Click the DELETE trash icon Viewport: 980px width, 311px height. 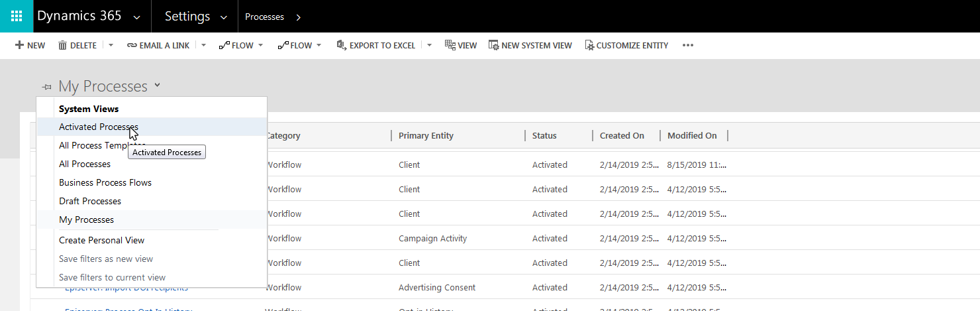[x=63, y=46]
